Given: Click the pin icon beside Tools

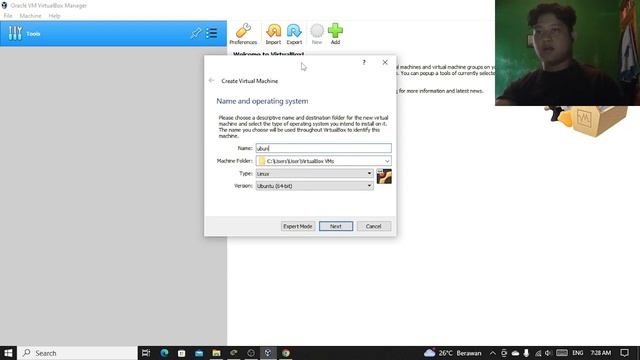Looking at the screenshot, I should pyautogui.click(x=196, y=33).
